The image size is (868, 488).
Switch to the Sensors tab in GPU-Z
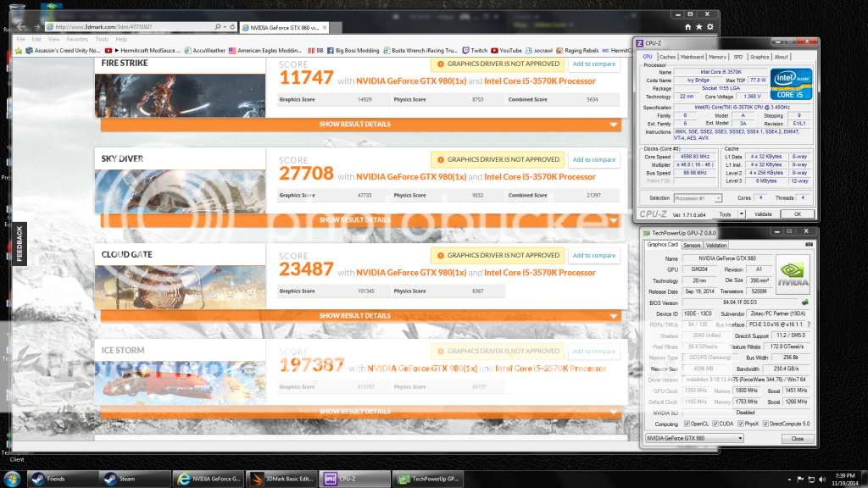click(x=692, y=245)
